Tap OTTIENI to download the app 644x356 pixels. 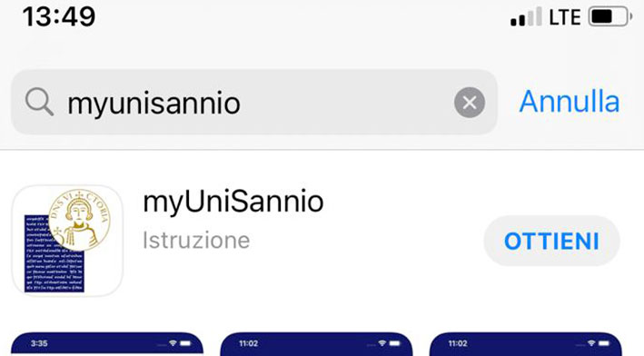(x=551, y=241)
